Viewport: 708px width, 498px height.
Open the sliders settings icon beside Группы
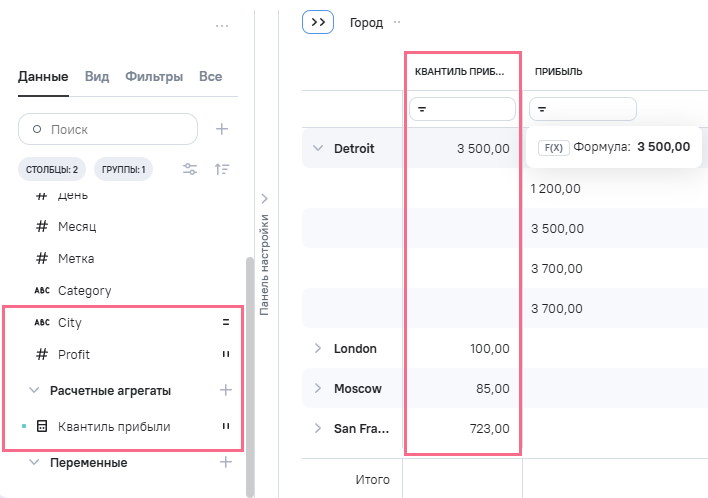tap(190, 170)
